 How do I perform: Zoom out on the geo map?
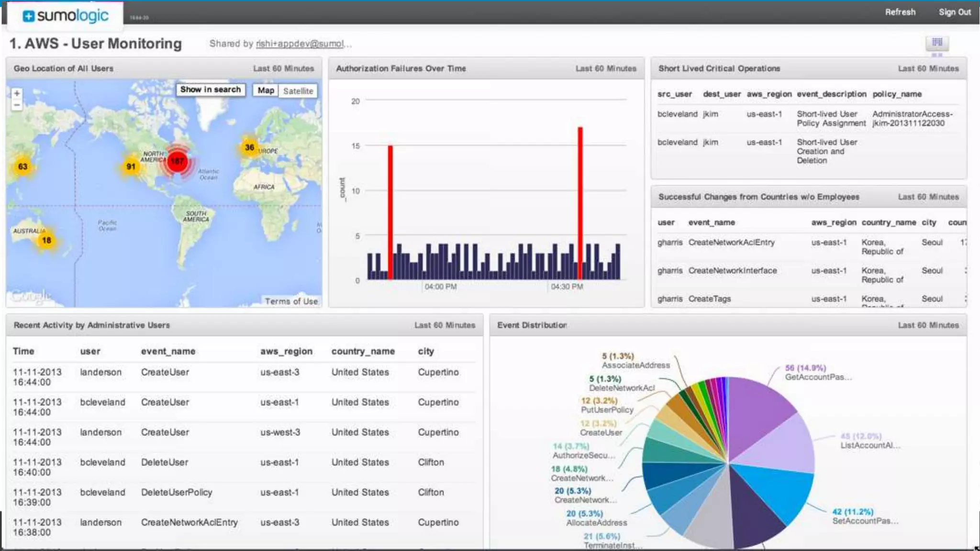point(17,105)
